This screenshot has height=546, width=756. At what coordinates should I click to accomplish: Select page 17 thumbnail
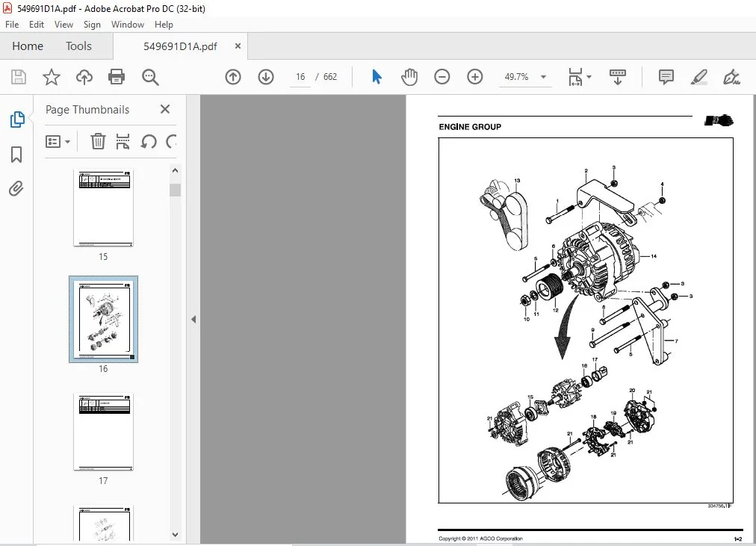[x=103, y=432]
